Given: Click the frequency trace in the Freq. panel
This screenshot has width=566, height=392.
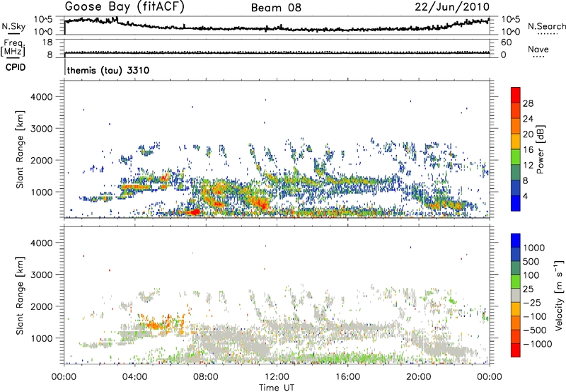Looking at the screenshot, I should [x=277, y=52].
